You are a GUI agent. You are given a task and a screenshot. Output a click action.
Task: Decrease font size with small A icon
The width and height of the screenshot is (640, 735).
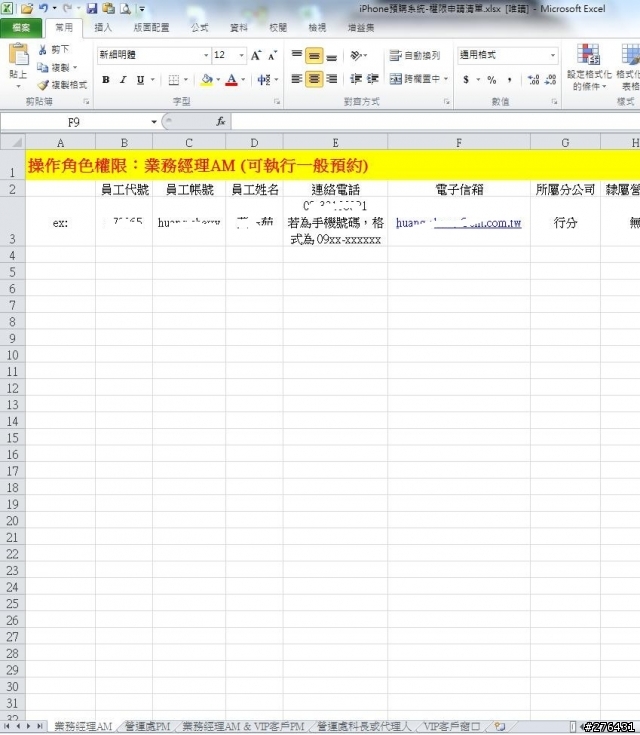[272, 55]
